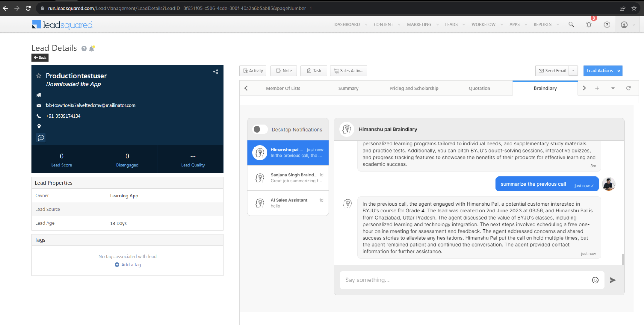Screen dimensions: 644x334
Task: Open the Quotation tab
Action: [x=479, y=88]
